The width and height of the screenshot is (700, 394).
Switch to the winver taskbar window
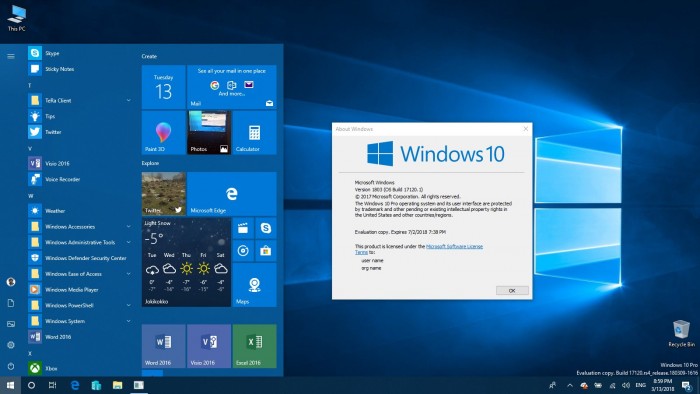(x=139, y=386)
